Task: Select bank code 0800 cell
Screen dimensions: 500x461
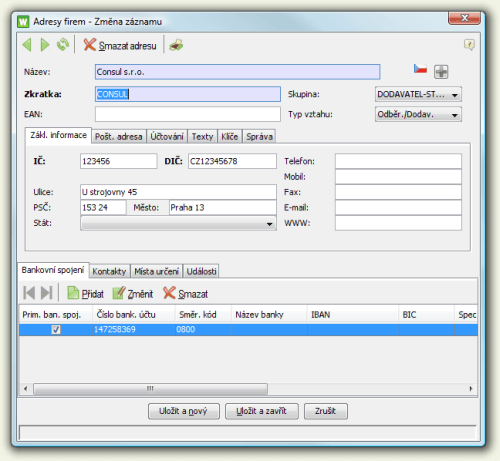Action: coord(203,329)
